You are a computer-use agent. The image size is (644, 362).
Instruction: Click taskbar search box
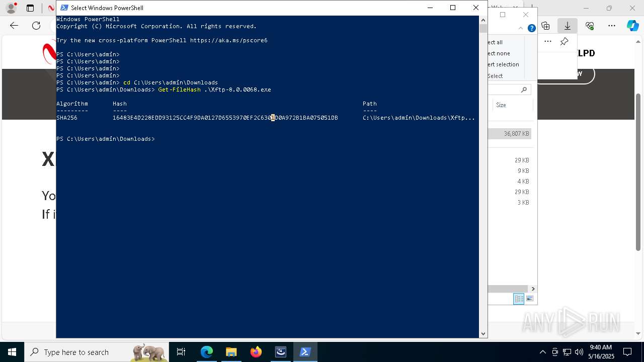tap(98, 352)
